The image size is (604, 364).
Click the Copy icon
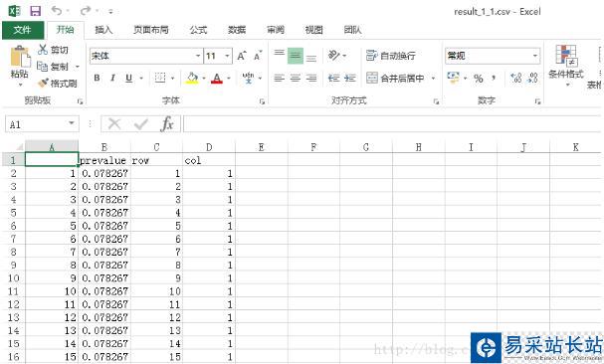[43, 67]
